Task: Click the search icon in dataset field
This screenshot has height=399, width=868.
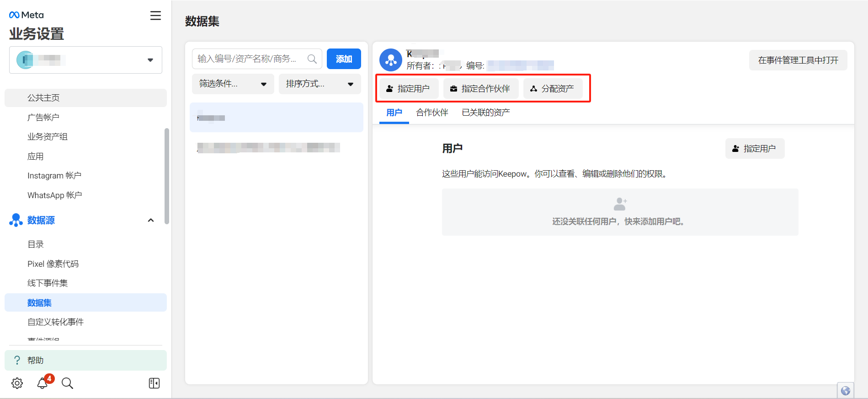Action: (x=312, y=59)
